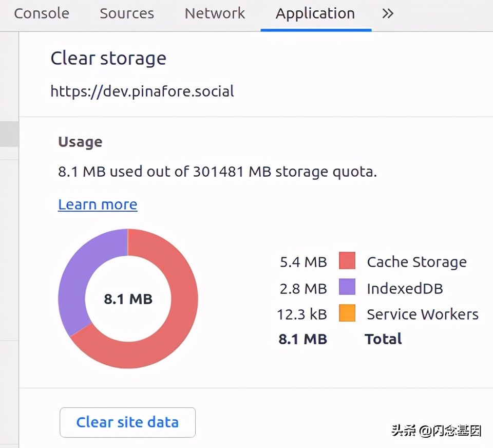This screenshot has height=448, width=493.
Task: Select the IndexedDB legend label
Action: 405,288
